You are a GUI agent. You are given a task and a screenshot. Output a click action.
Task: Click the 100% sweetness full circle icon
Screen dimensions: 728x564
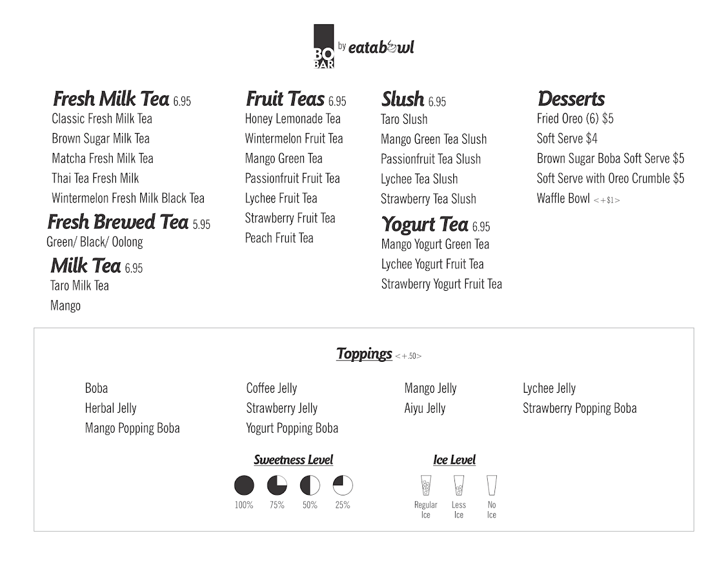coord(244,485)
